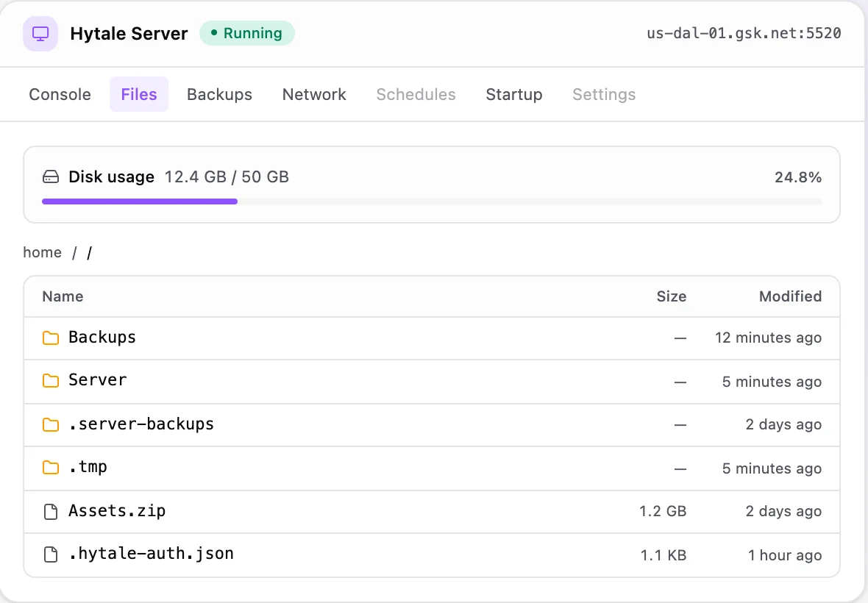The image size is (868, 603).
Task: Open the Backups folder name
Action: click(x=102, y=337)
